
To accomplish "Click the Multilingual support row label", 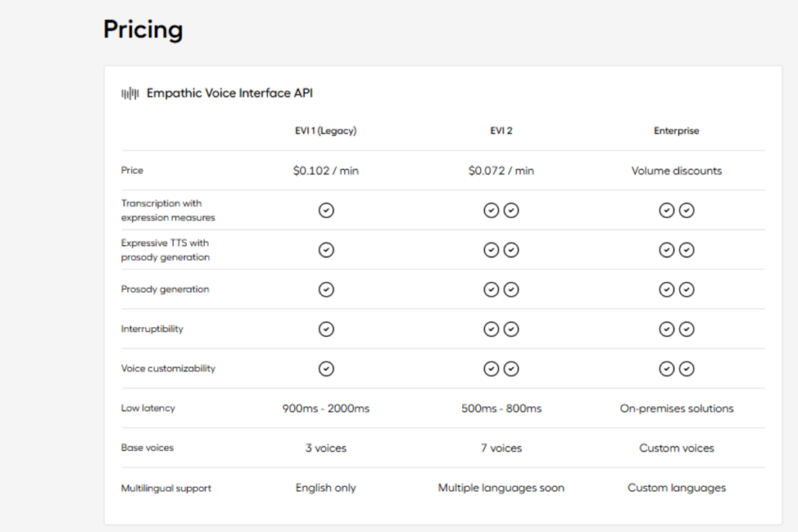I will 166,488.
